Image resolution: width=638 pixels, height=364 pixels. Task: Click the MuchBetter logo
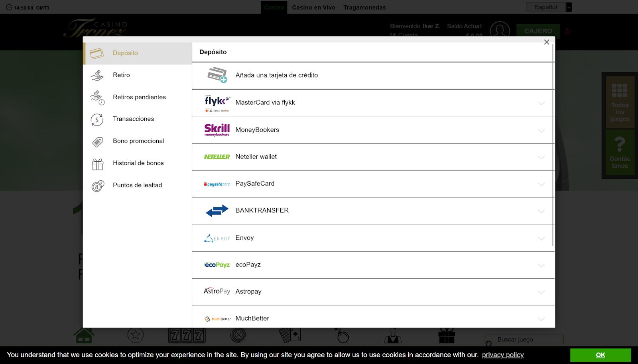point(218,319)
